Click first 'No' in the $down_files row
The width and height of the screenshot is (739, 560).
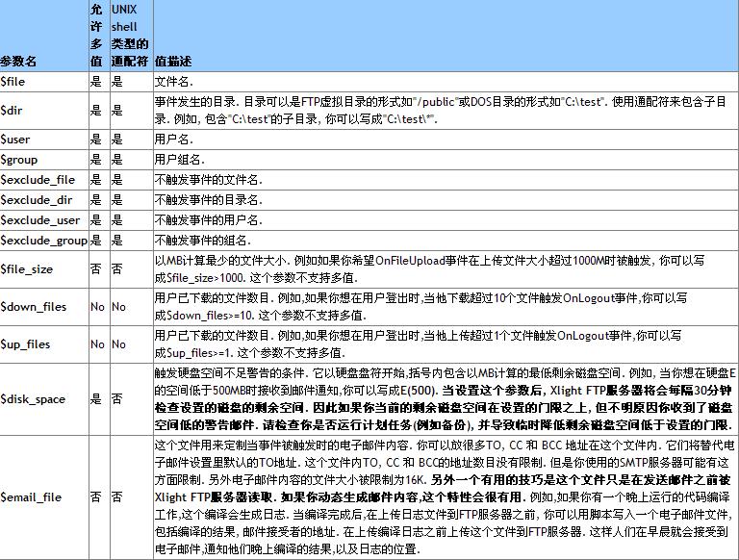point(97,306)
